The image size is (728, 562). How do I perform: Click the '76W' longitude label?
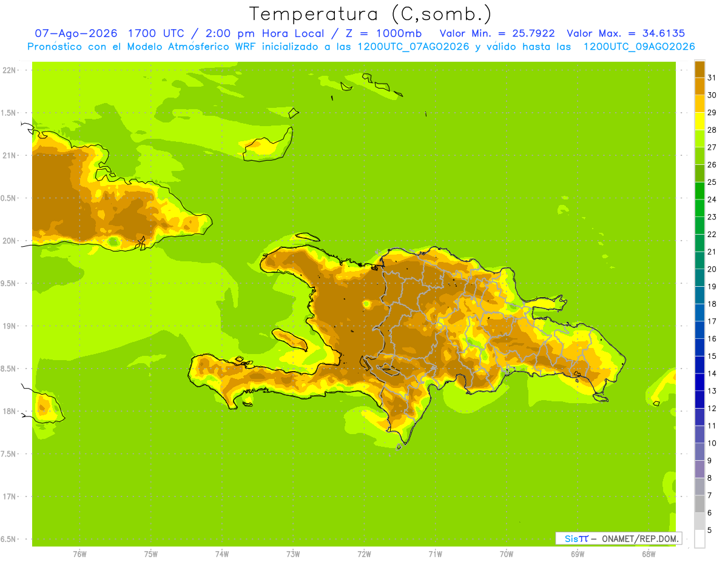pyautogui.click(x=79, y=554)
